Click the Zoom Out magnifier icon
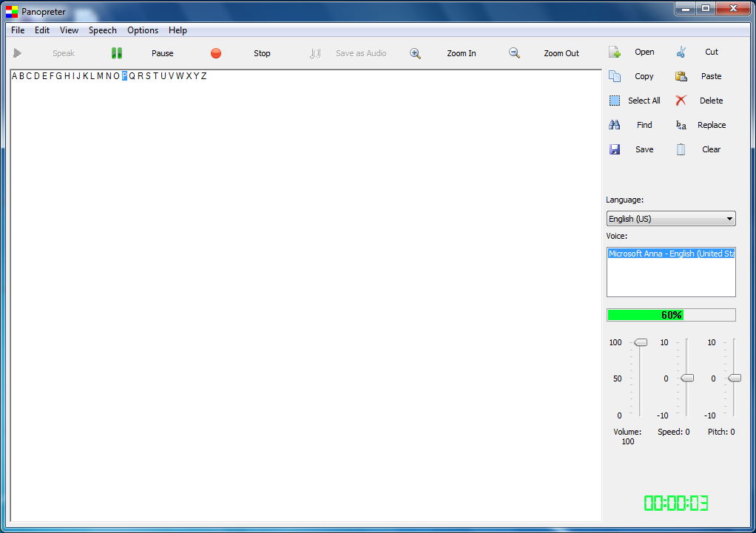The height and width of the screenshot is (533, 756). pyautogui.click(x=514, y=53)
